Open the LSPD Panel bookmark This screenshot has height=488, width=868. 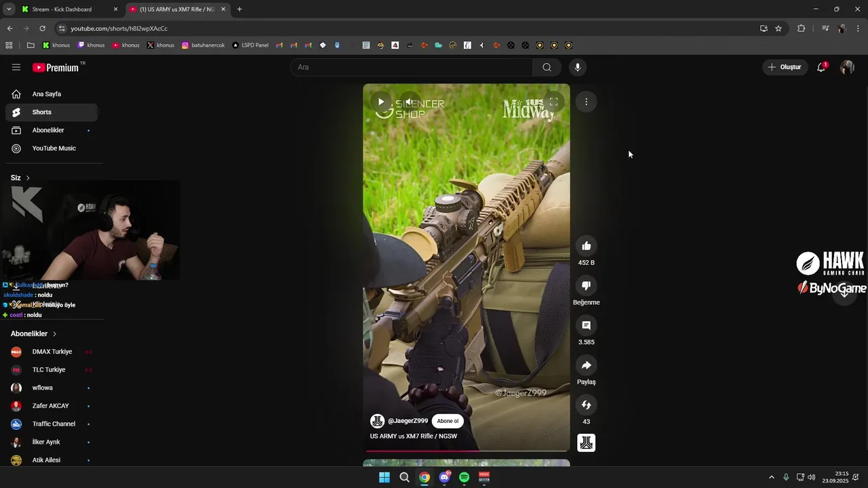pos(250,45)
